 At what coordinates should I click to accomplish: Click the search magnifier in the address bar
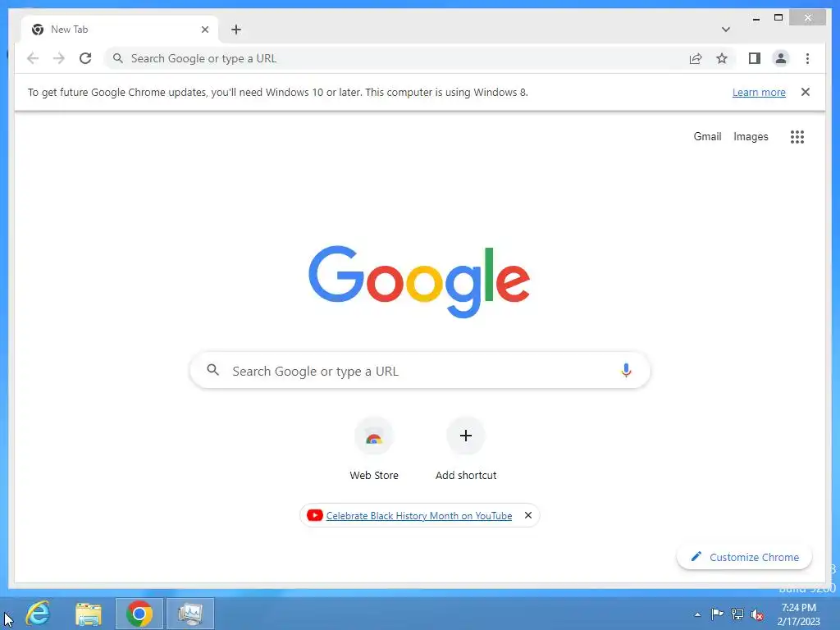pos(118,58)
